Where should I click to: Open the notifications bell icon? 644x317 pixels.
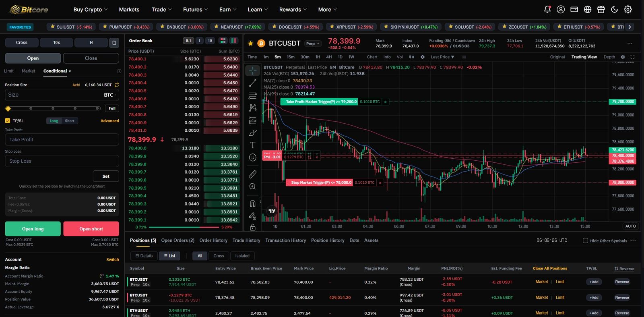[x=547, y=9]
